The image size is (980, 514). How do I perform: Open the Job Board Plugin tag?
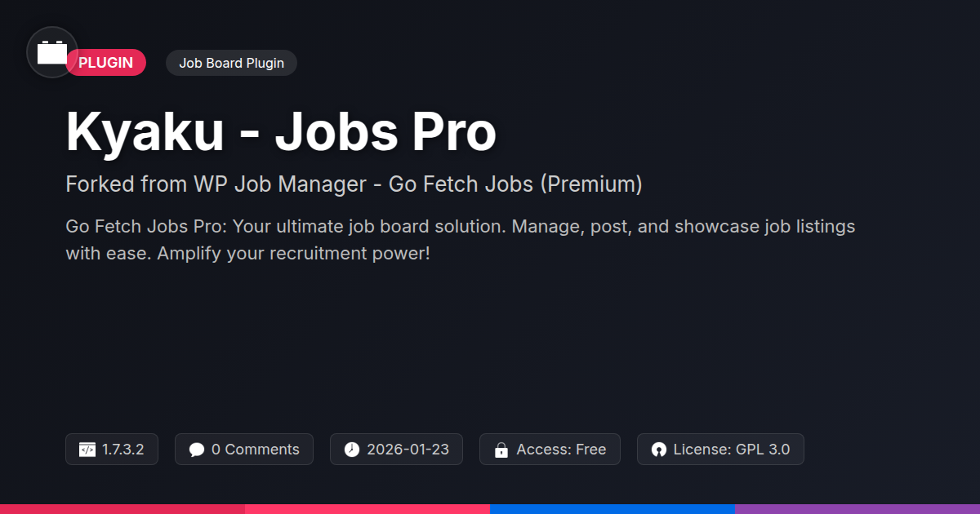[x=231, y=63]
